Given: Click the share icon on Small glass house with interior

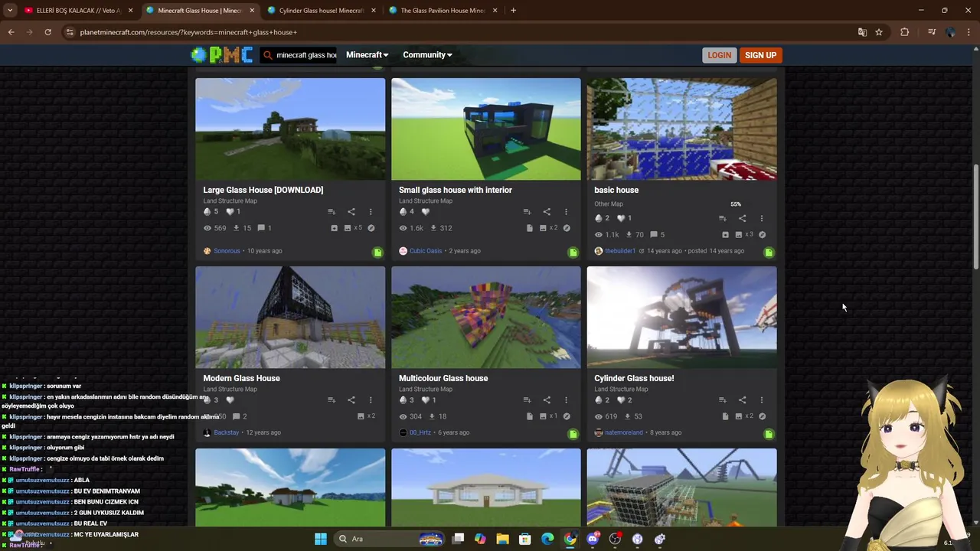Looking at the screenshot, I should click(547, 212).
